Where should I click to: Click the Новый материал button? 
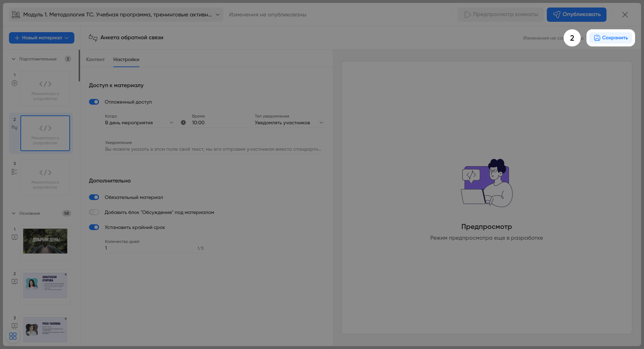click(41, 38)
